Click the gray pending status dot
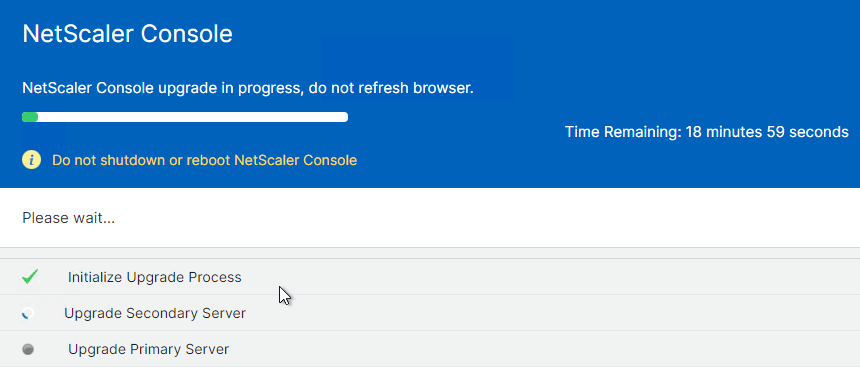Image resolution: width=860 pixels, height=367 pixels. click(28, 349)
